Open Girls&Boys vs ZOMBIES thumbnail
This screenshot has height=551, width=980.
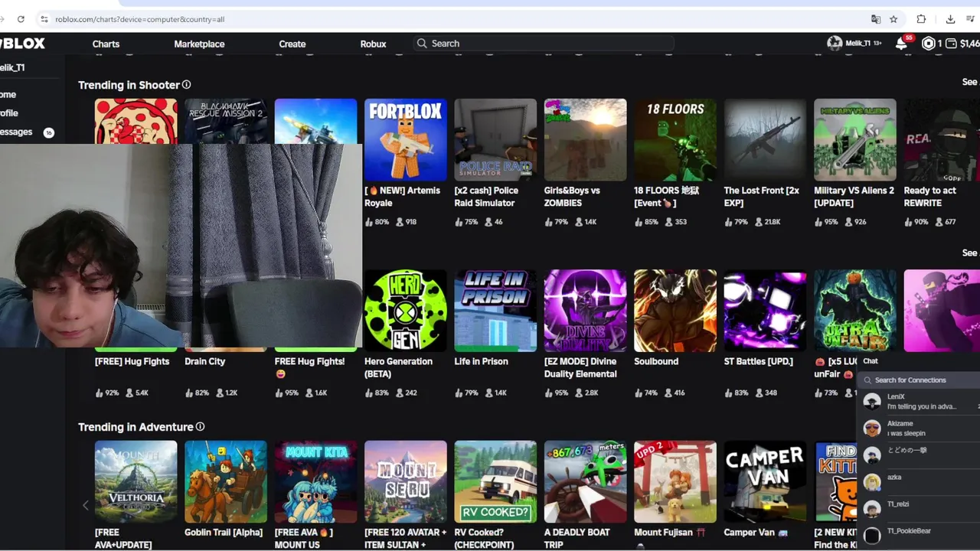coord(585,139)
